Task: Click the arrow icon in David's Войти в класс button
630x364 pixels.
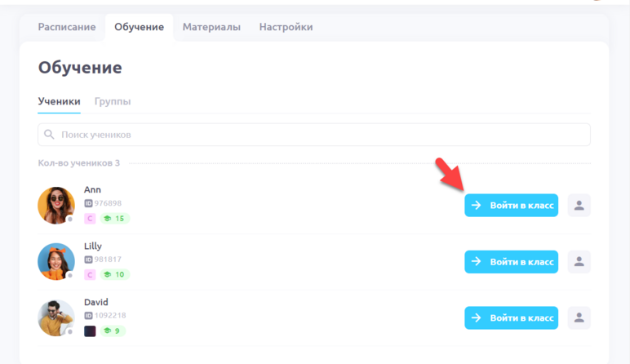Action: [x=476, y=317]
